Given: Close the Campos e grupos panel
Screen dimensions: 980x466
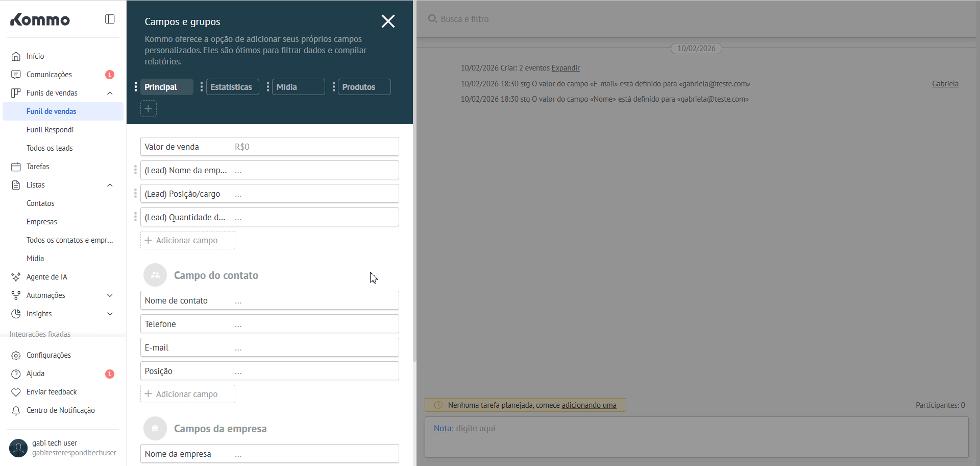Looking at the screenshot, I should (388, 21).
